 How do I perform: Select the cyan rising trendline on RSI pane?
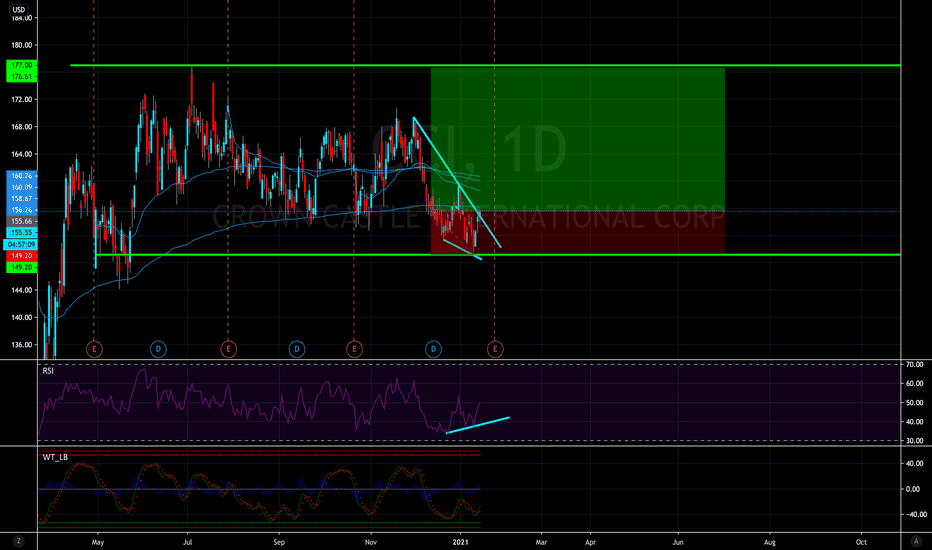click(477, 425)
